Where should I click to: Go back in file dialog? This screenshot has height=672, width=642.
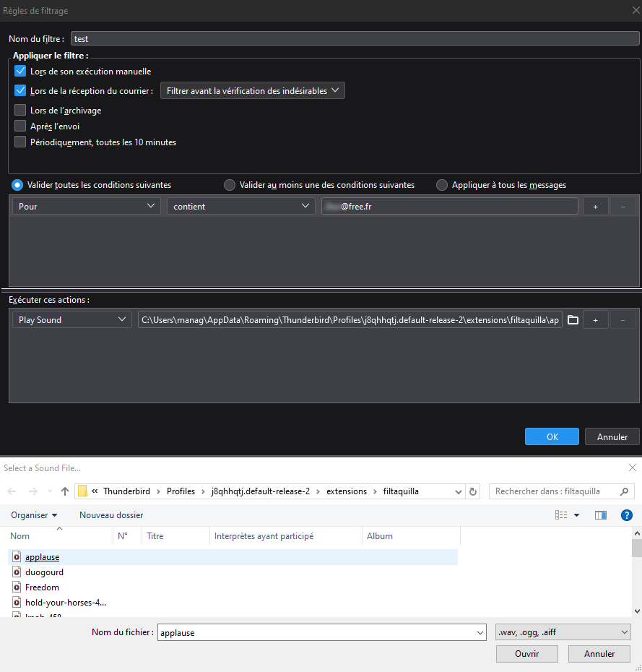click(12, 491)
